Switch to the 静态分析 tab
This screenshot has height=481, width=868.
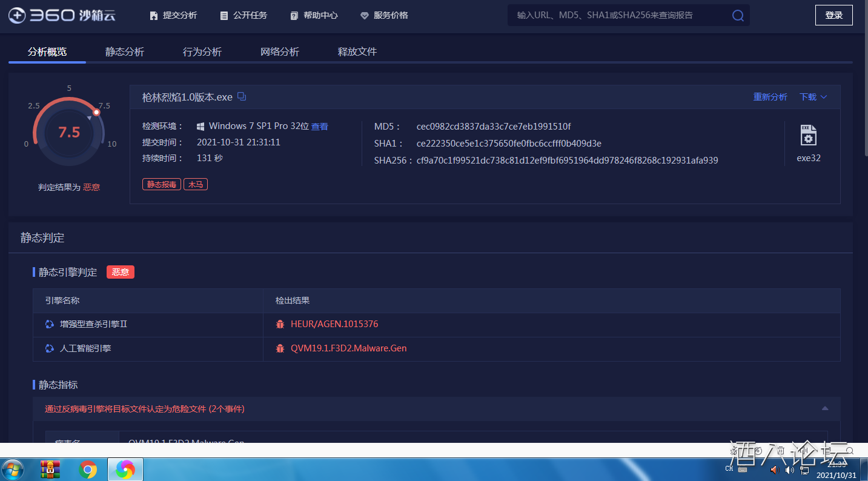(x=125, y=52)
